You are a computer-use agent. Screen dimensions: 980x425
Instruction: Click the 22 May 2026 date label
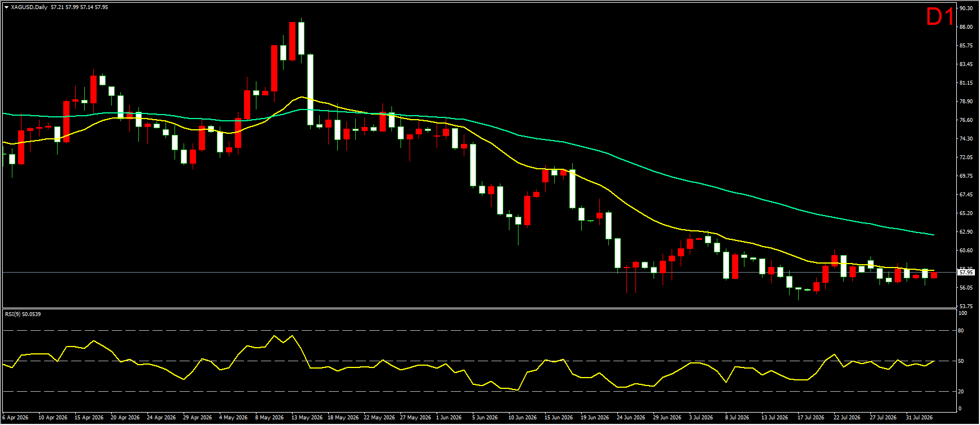point(379,418)
